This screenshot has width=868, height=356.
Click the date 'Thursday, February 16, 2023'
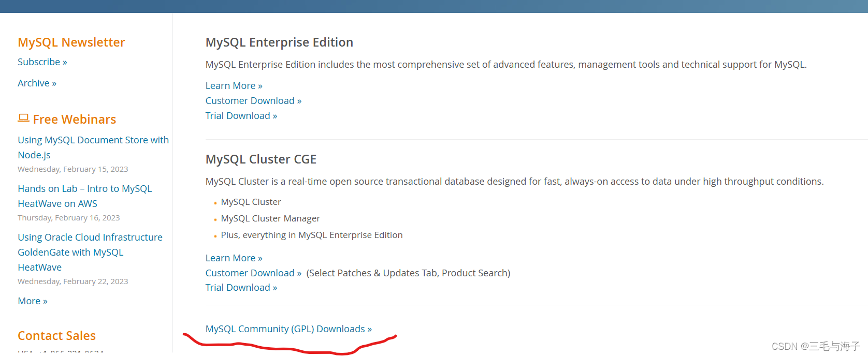pyautogui.click(x=69, y=218)
